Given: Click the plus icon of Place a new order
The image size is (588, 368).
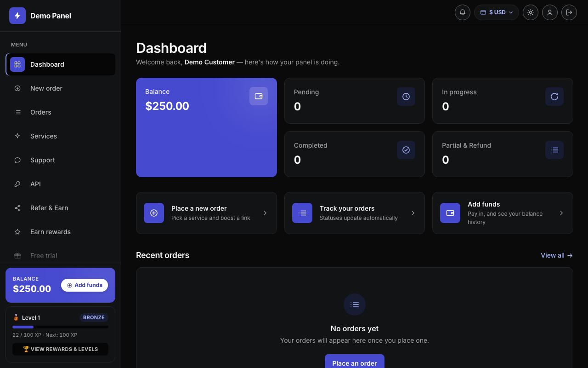Looking at the screenshot, I should [154, 213].
